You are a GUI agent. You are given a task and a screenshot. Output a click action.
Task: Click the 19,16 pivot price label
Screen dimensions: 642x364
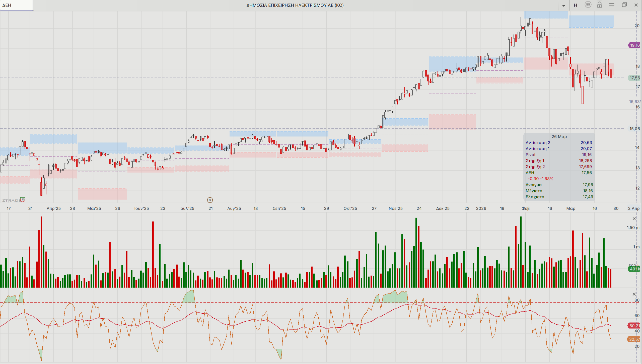[x=634, y=45]
